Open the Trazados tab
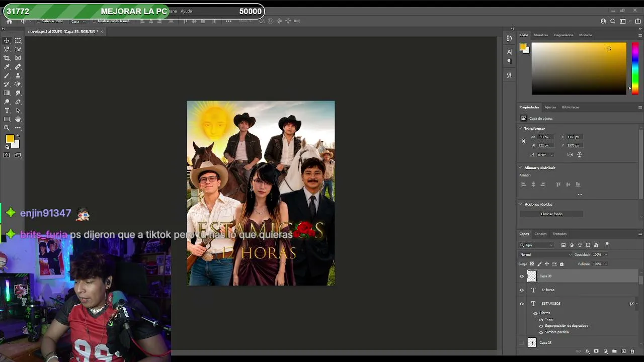Screen dimensions: 644x362 [x=559, y=234]
